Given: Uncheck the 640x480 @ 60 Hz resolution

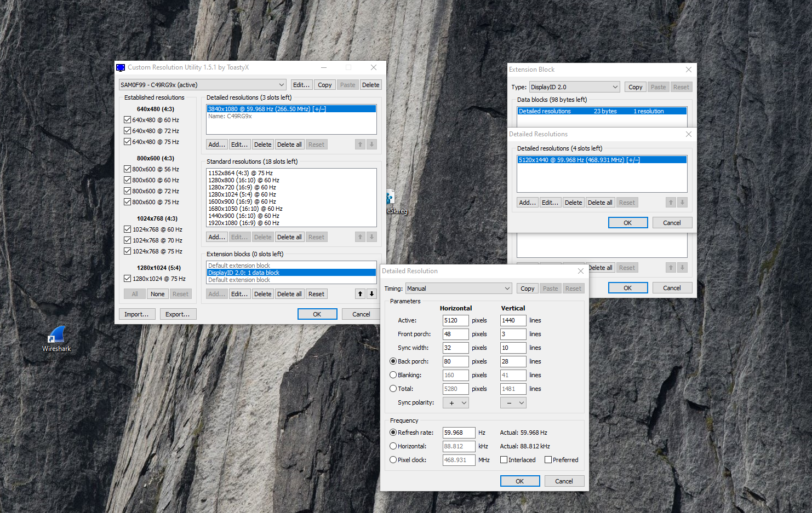Looking at the screenshot, I should point(128,120).
